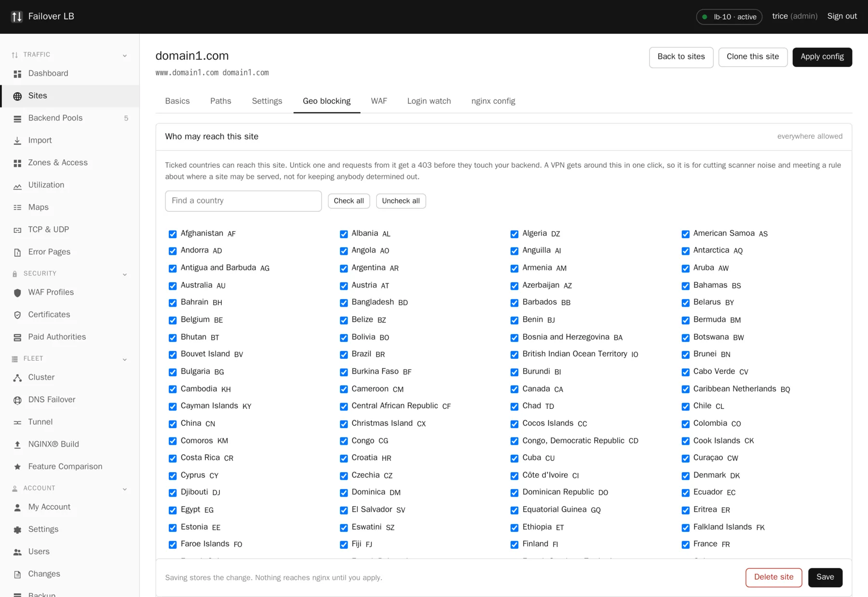Click the globe icon next to Sites

pyautogui.click(x=17, y=96)
